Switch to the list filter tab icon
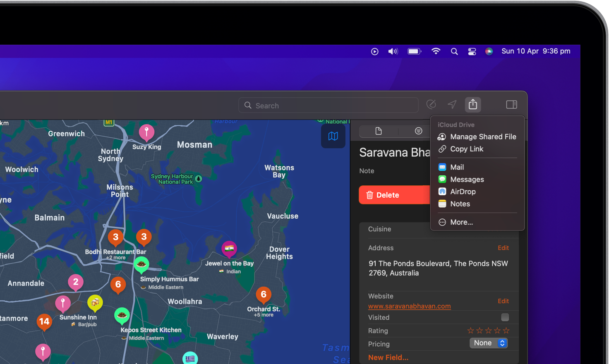This screenshot has width=609, height=364. [x=418, y=131]
